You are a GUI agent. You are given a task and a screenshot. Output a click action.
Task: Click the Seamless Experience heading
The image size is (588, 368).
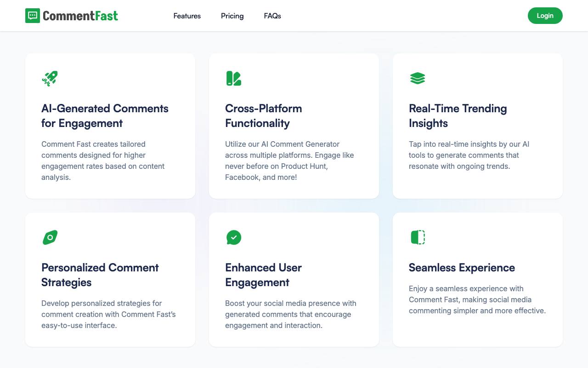coord(462,268)
